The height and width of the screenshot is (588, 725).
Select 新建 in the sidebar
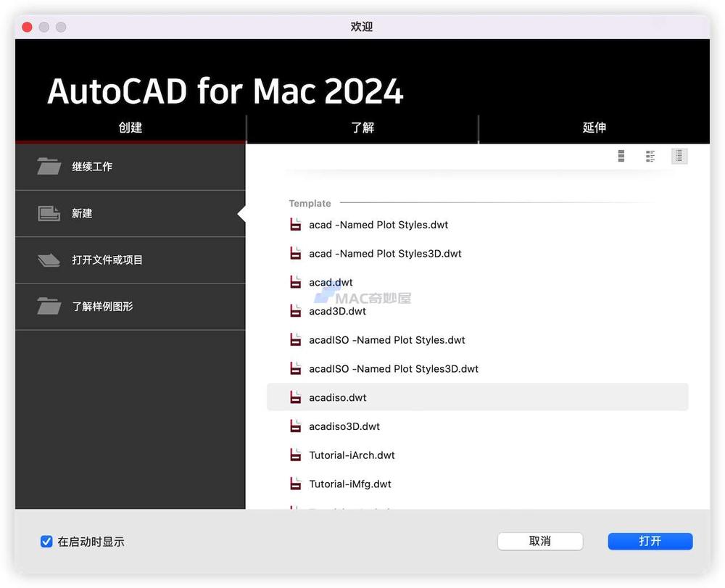pos(130,214)
